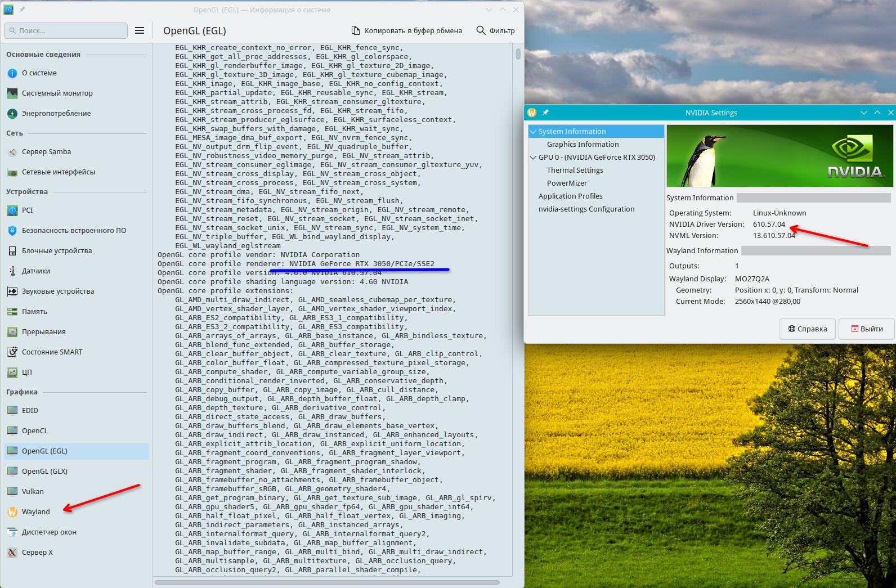Click the Датчики thermometer icon
This screenshot has width=896, height=588.
pos(12,271)
